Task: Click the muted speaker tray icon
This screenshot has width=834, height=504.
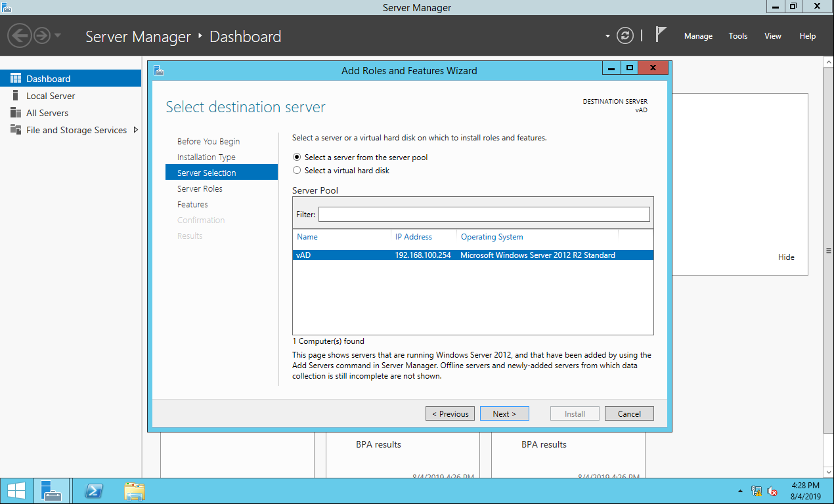Action: tap(772, 491)
